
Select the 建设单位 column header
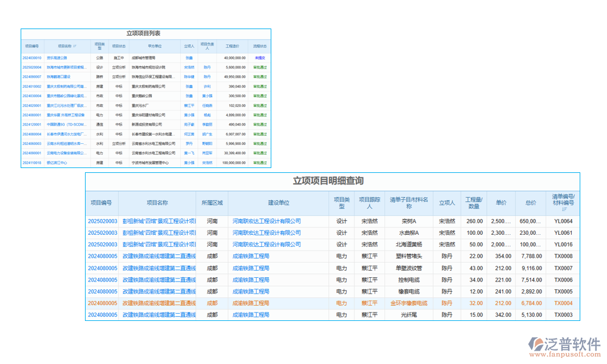(279, 203)
